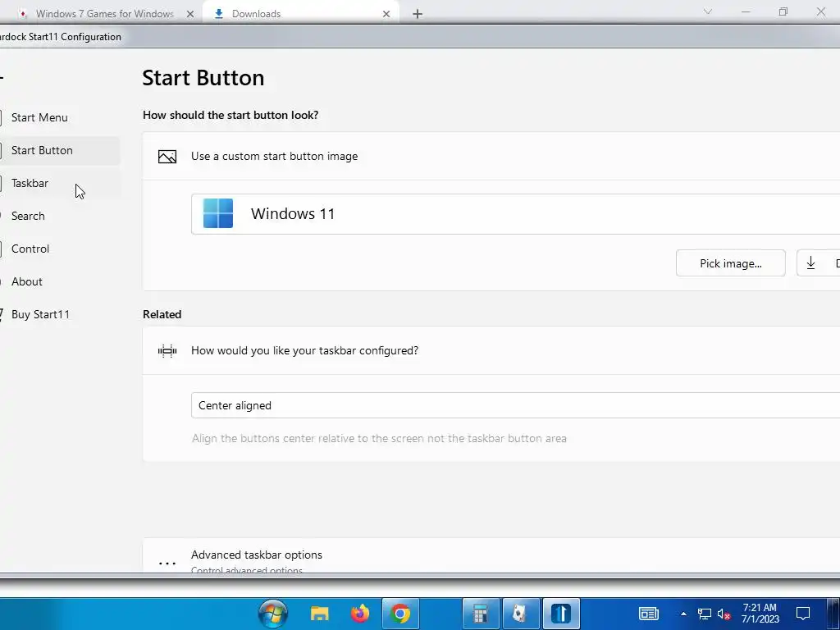Viewport: 840px width, 630px height.
Task: Click the Windows 11 logo thumbnail
Action: (x=218, y=214)
